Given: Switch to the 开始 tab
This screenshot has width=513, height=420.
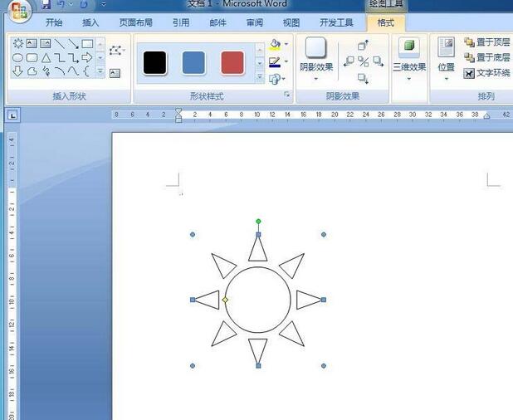Looking at the screenshot, I should (54, 22).
